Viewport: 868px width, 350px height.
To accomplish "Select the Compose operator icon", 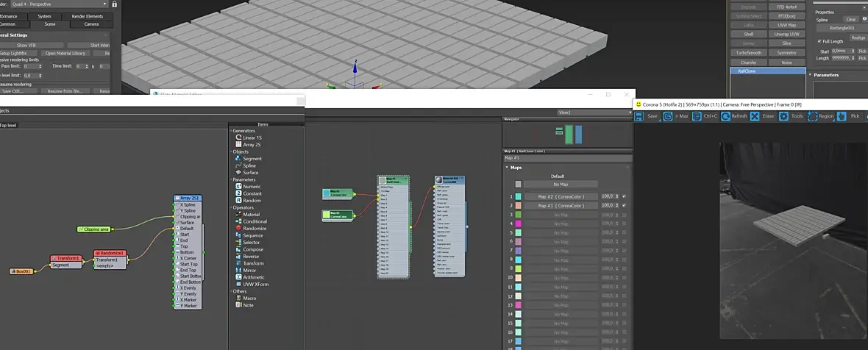I will tap(238, 249).
